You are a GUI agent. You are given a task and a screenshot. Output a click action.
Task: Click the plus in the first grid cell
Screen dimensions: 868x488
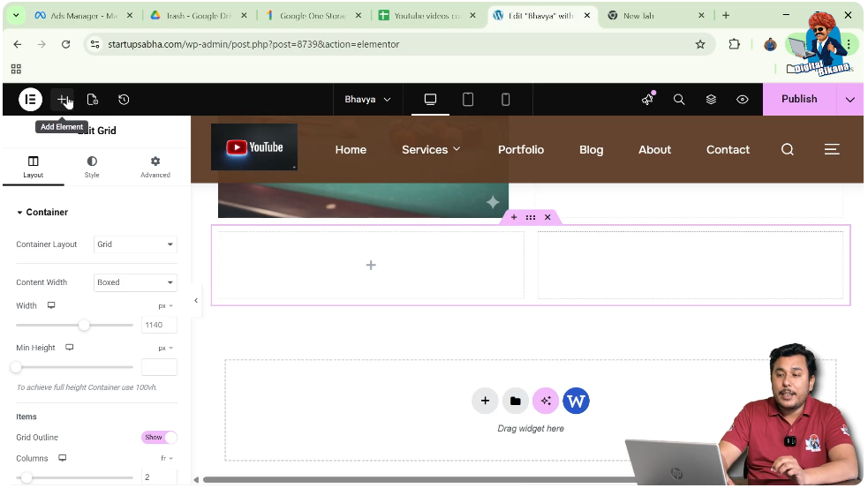tap(371, 266)
